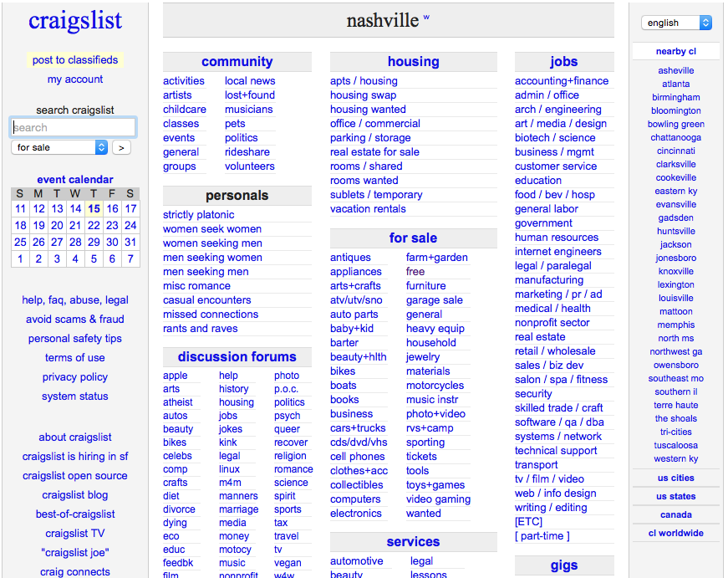
Task: Open 'accounting+finance' jobs
Action: pos(562,81)
